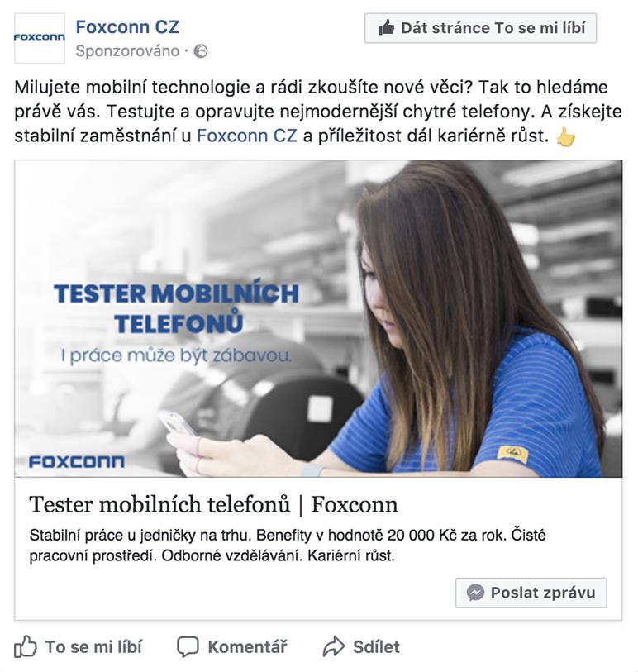Click the To se mi líbí reaction text
The image size is (638, 672).
tap(93, 647)
